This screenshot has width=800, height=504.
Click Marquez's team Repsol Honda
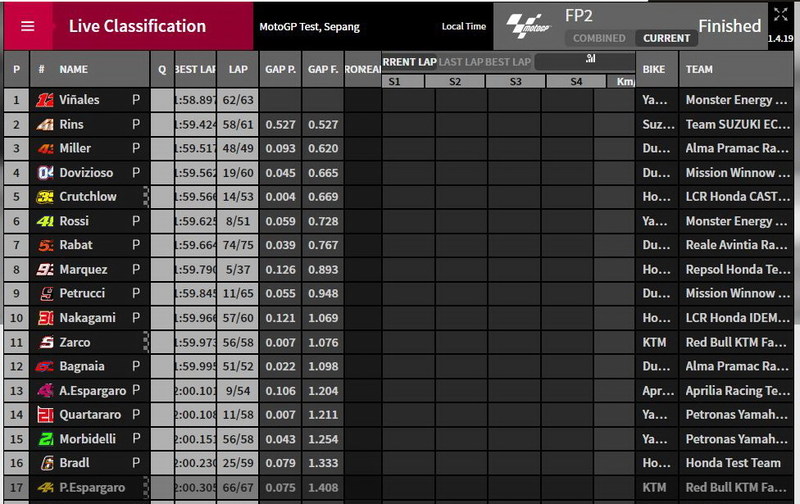(x=737, y=269)
